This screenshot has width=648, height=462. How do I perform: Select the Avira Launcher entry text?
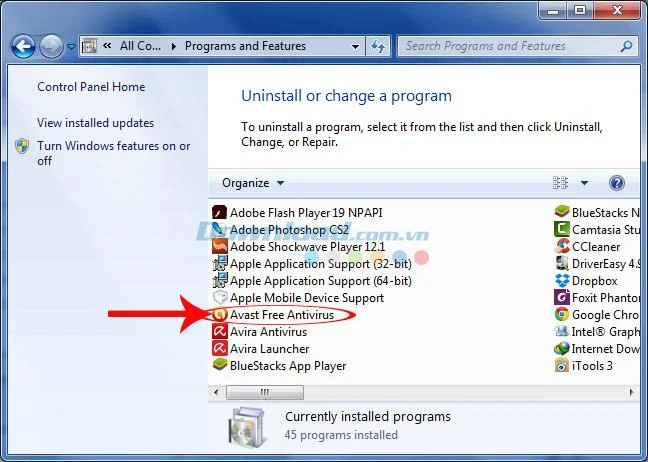[269, 349]
